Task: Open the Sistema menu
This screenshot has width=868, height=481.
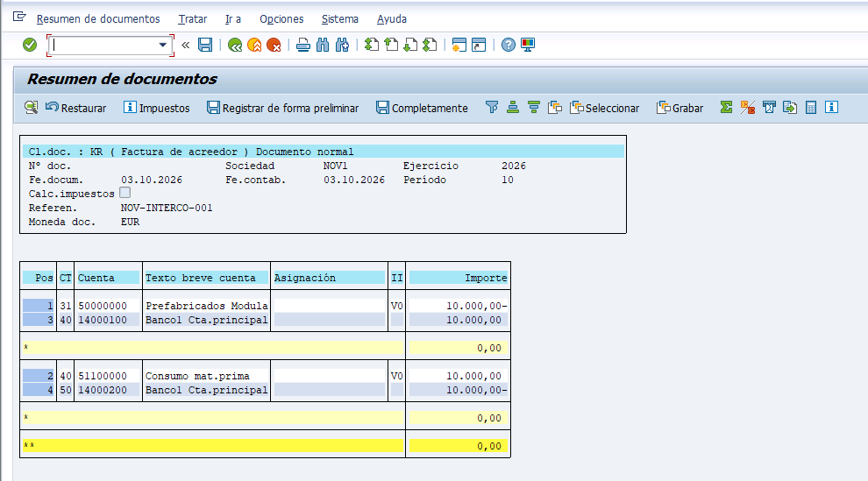Action: tap(340, 18)
